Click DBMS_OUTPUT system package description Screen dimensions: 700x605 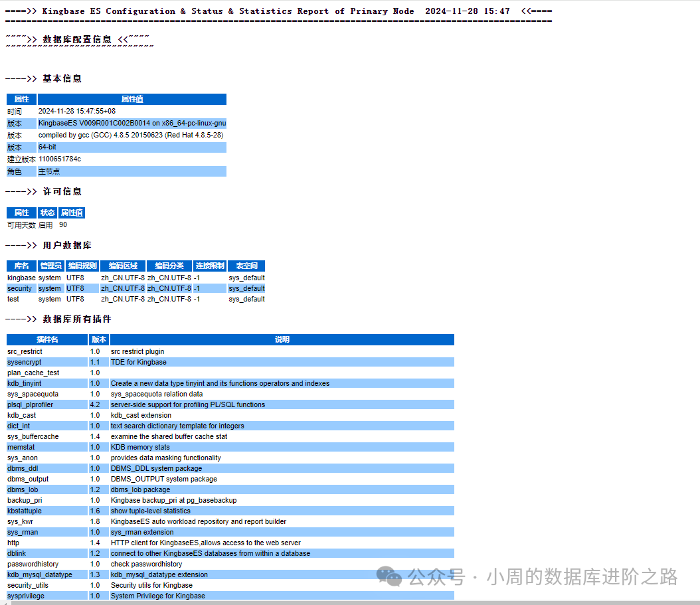click(x=164, y=479)
